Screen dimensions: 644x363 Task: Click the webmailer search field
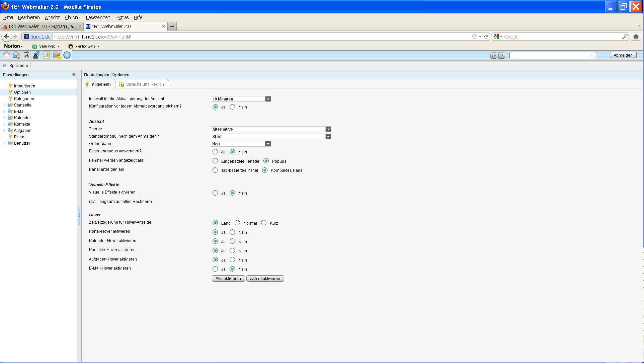[549, 56]
